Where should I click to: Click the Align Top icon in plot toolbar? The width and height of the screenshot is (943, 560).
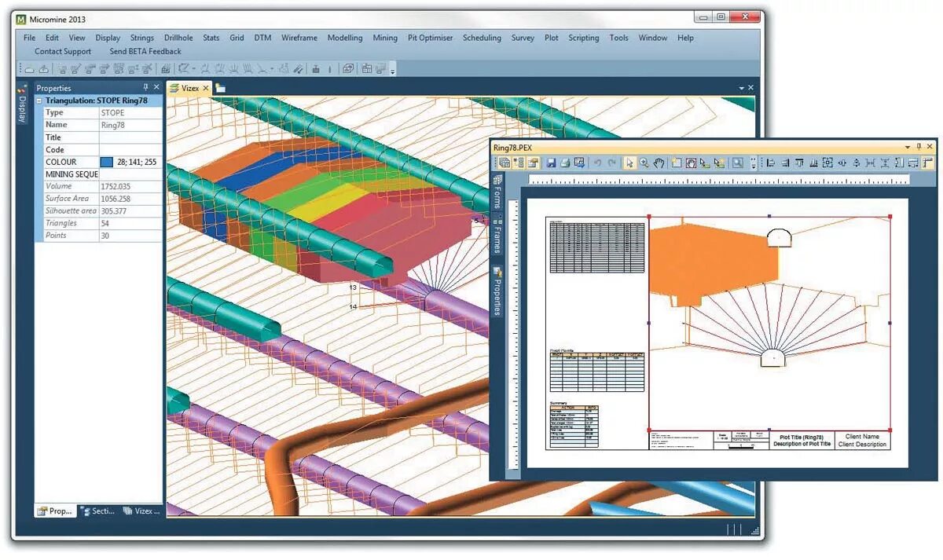(801, 163)
